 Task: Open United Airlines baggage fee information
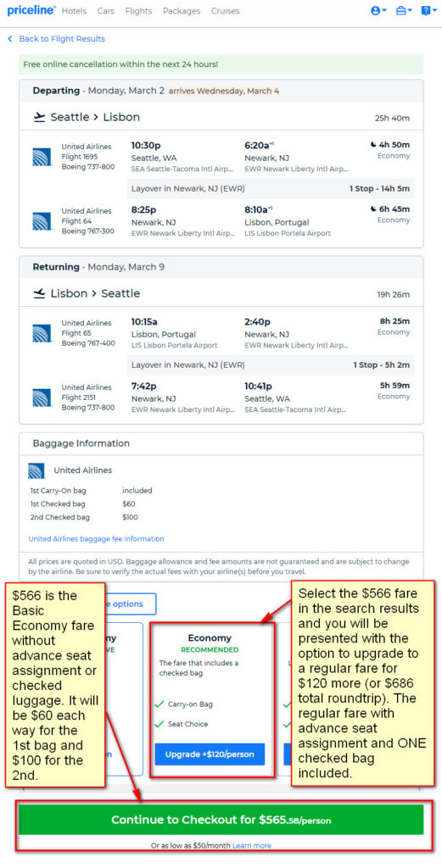97,538
